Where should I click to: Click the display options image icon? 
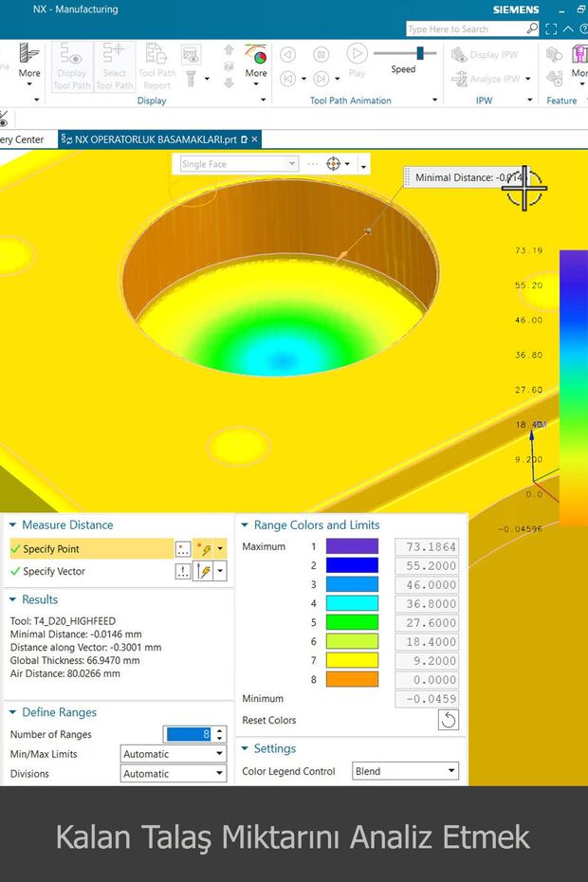click(192, 55)
